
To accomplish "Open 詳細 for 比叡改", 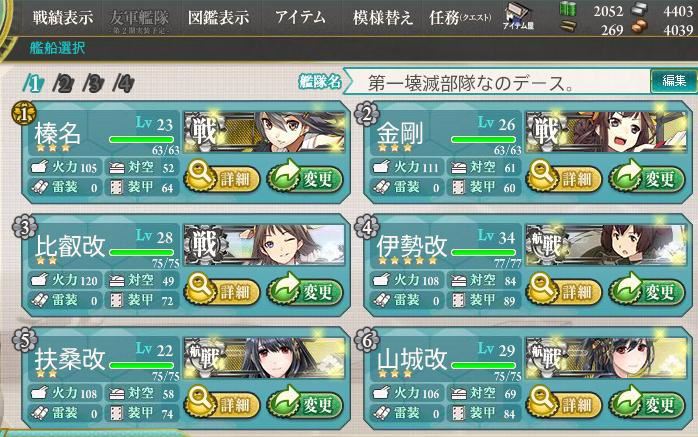I will pyautogui.click(x=222, y=291).
